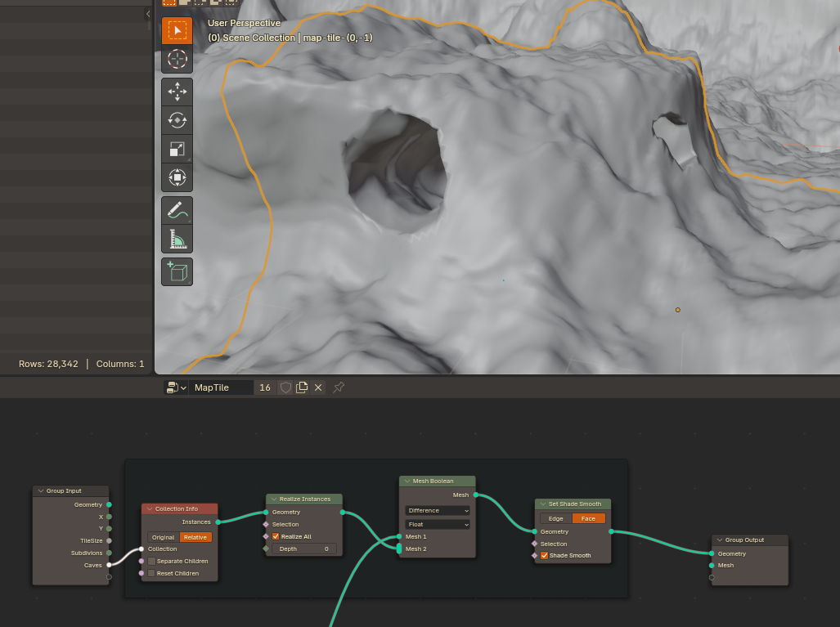Pin the MapTile node group
The width and height of the screenshot is (840, 627).
[337, 387]
